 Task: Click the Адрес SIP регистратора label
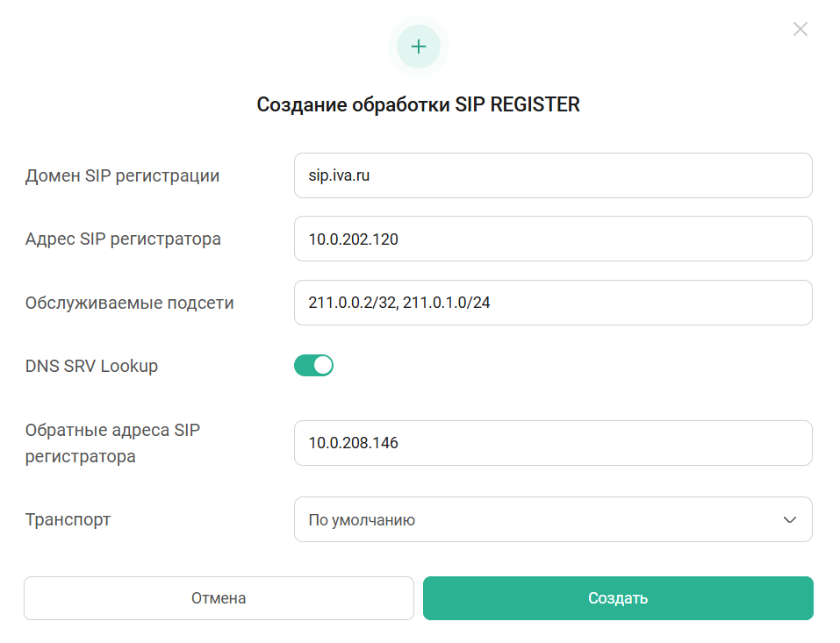tap(123, 239)
